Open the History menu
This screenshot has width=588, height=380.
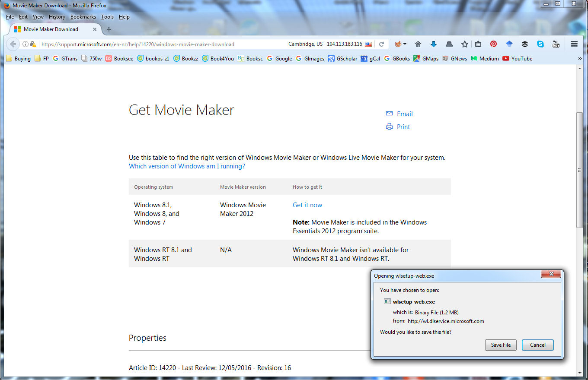click(x=57, y=17)
